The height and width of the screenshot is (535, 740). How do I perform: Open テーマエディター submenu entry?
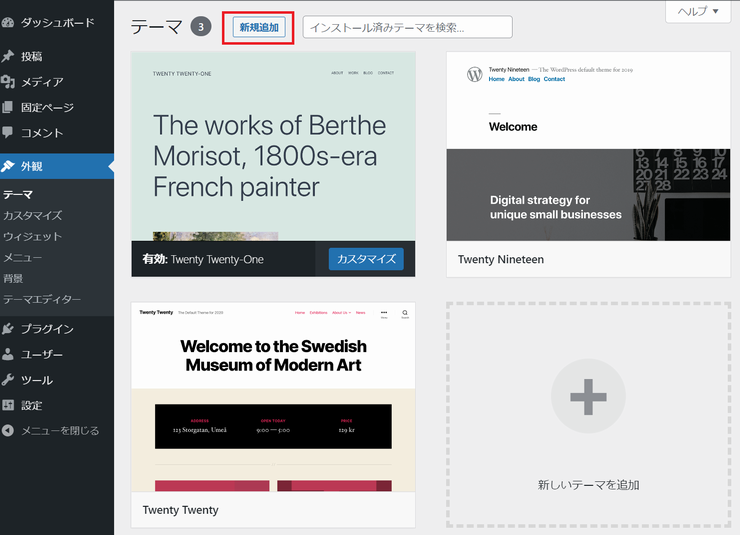[42, 299]
